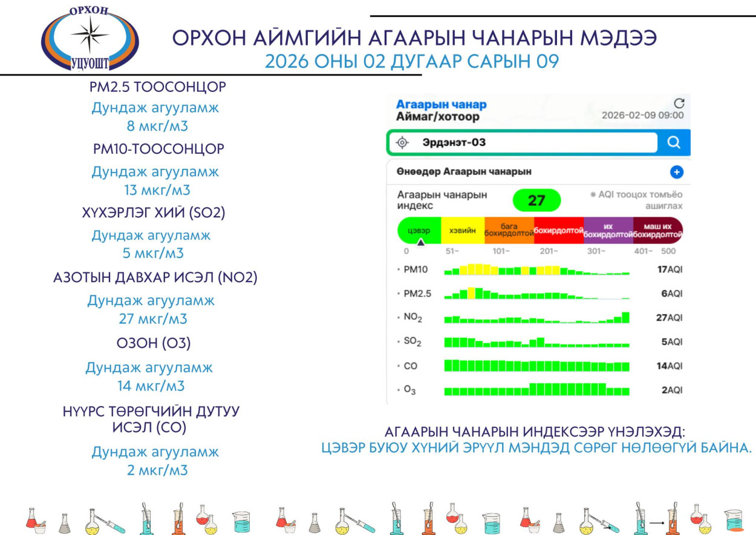Expand details with the blue plus icon

tap(677, 172)
